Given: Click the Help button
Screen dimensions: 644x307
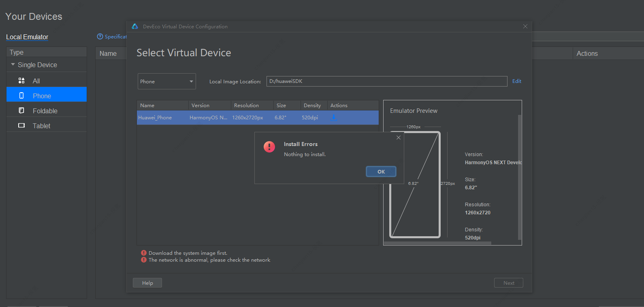Looking at the screenshot, I should pos(147,283).
